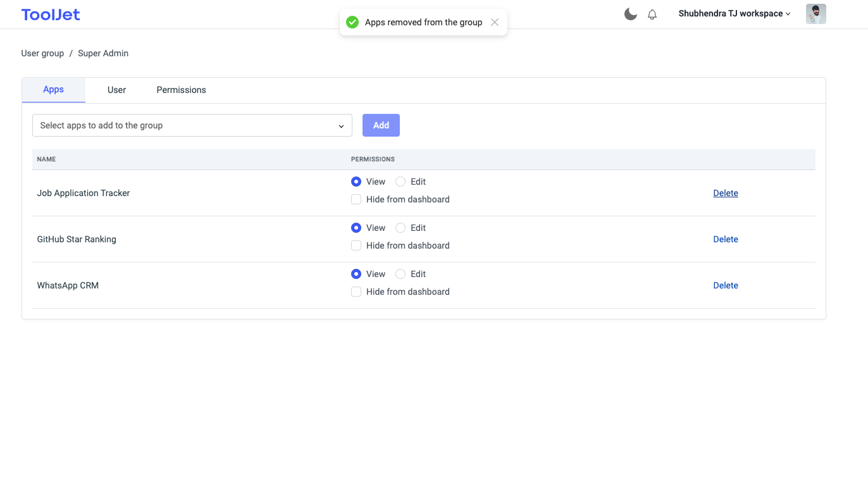Screen dimensions: 868x489
Task: Open the Permissions tab
Action: point(181,90)
